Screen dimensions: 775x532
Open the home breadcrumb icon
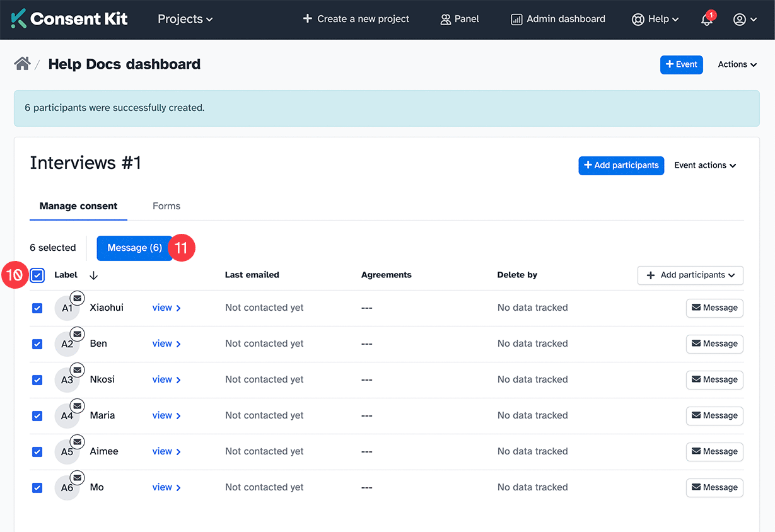21,63
